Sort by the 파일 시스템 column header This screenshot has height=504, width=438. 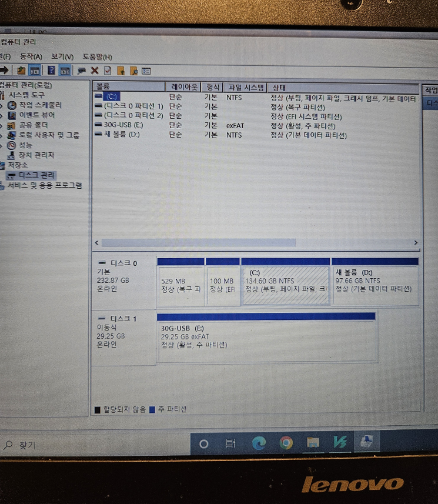click(x=245, y=88)
